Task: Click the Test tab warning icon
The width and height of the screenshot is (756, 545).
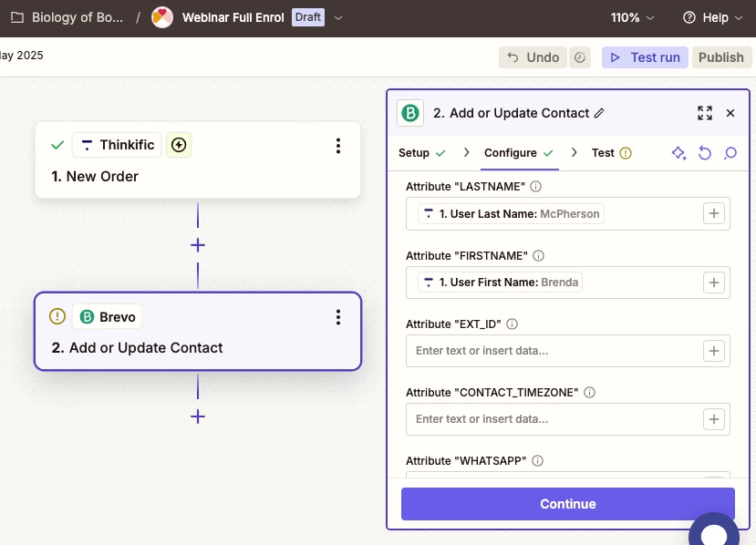Action: [626, 153]
